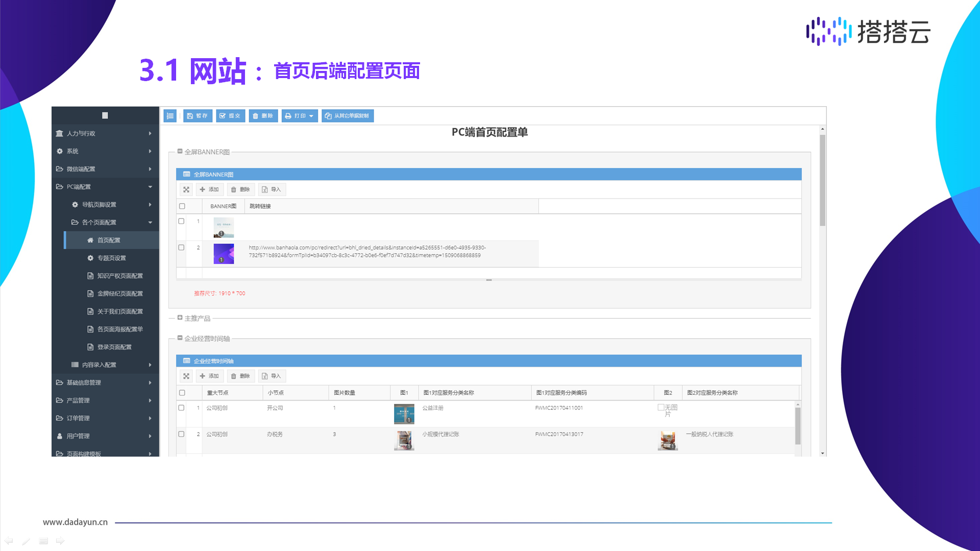Click the purple banner thumbnail in row 2
The width and height of the screenshot is (980, 551).
(x=224, y=254)
